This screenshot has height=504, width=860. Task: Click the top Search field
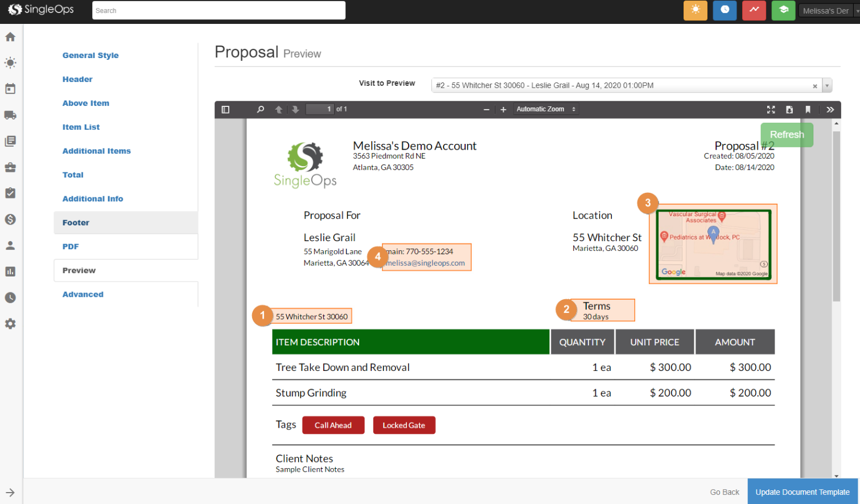219,10
